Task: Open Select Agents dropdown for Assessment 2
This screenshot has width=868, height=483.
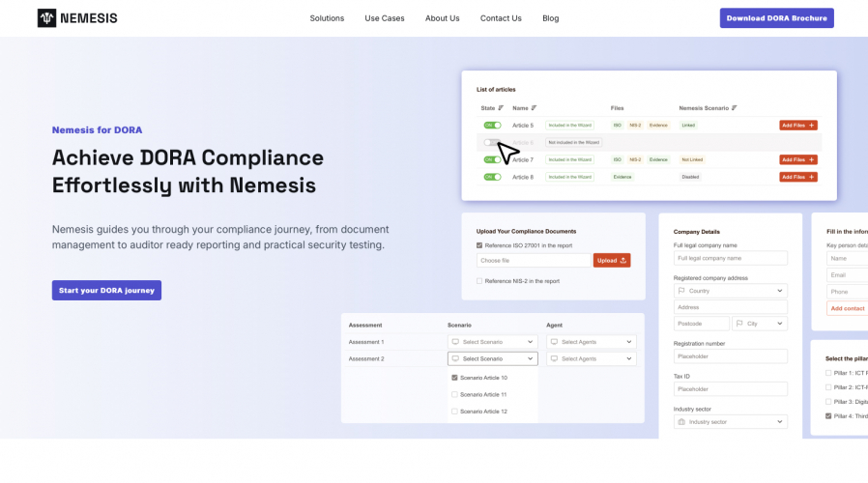Action: pyautogui.click(x=592, y=359)
